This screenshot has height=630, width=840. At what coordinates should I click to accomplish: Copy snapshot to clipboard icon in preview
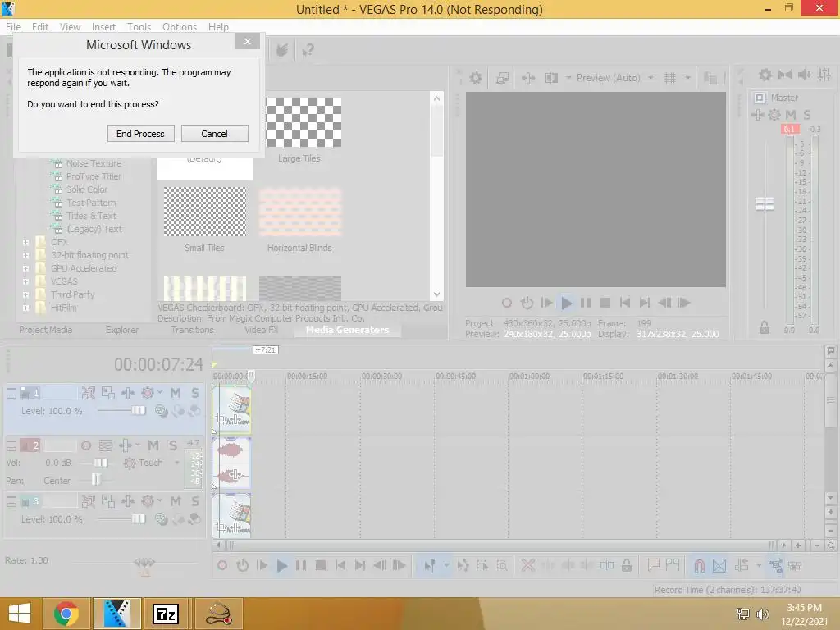[x=710, y=78]
